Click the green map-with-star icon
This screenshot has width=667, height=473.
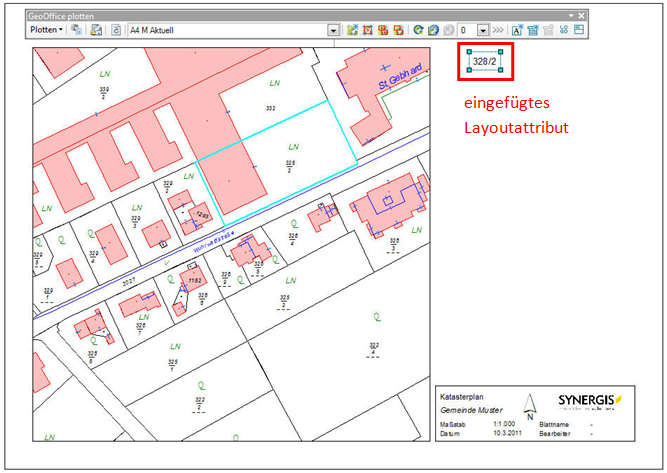tap(353, 30)
